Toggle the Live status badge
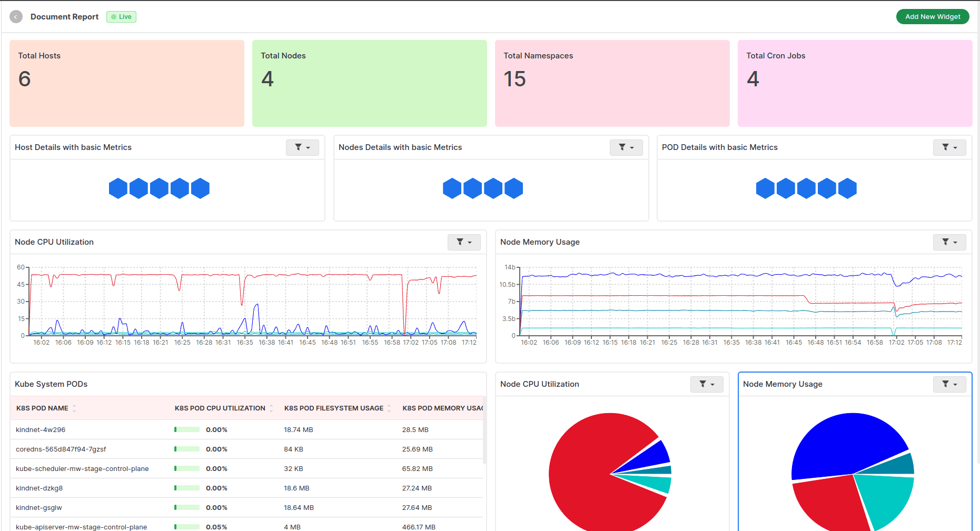This screenshot has height=531, width=980. coord(121,16)
